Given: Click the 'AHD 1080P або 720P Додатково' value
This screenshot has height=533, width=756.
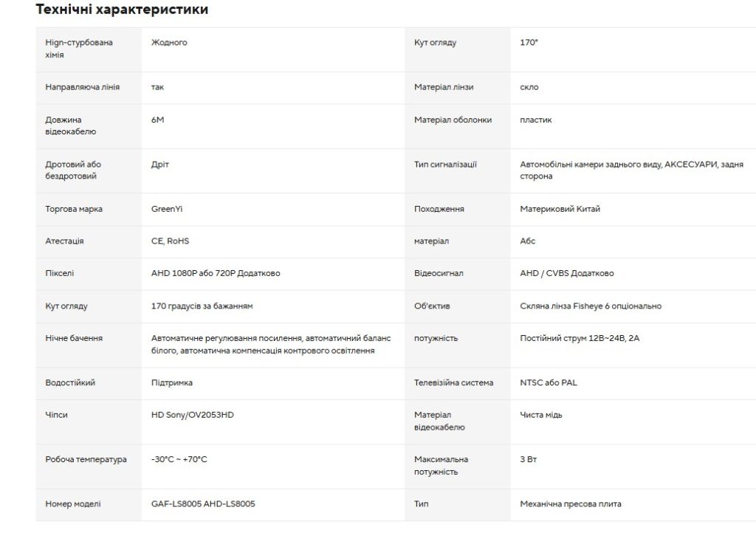Looking at the screenshot, I should (x=216, y=273).
